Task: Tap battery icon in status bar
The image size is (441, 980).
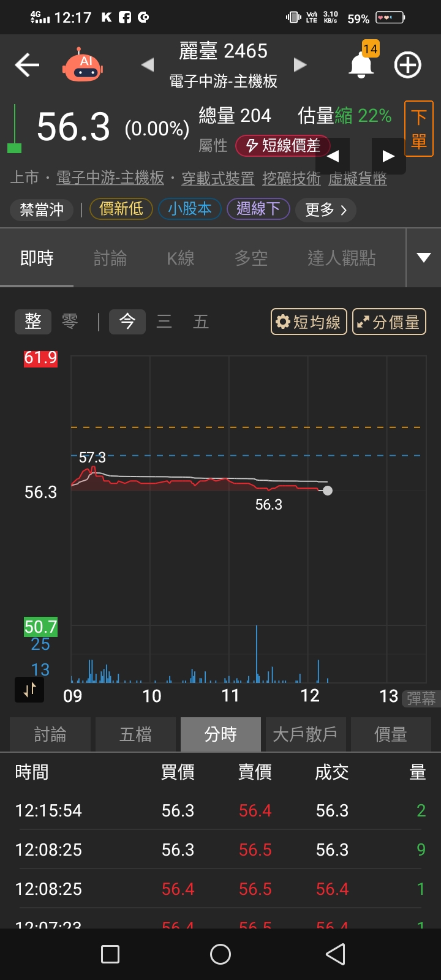Action: point(390,18)
